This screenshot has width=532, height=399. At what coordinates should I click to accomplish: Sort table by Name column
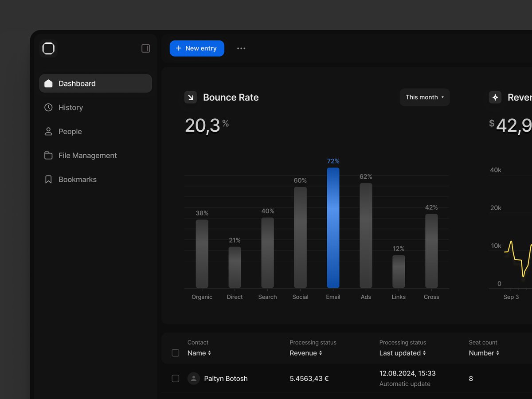(x=199, y=353)
